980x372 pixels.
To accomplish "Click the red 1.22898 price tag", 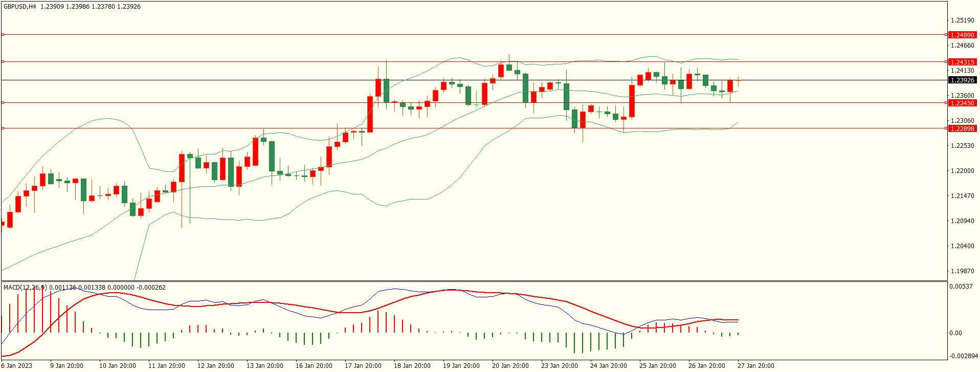I will point(962,128).
